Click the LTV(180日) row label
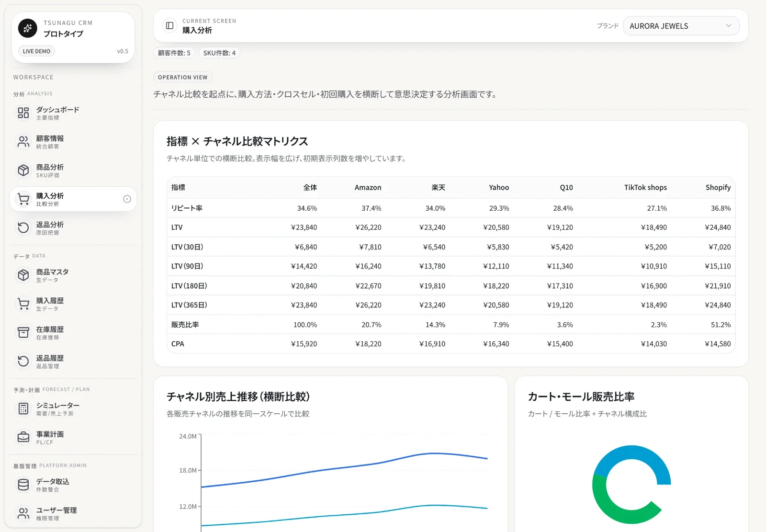Viewport: 766px width, 532px height. 189,286
